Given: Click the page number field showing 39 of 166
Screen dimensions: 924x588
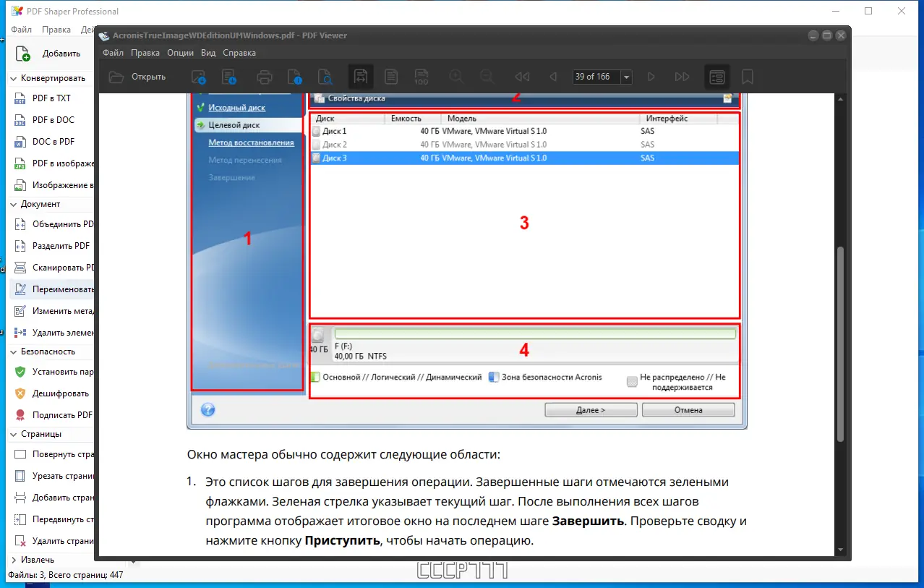Looking at the screenshot, I should (x=596, y=77).
